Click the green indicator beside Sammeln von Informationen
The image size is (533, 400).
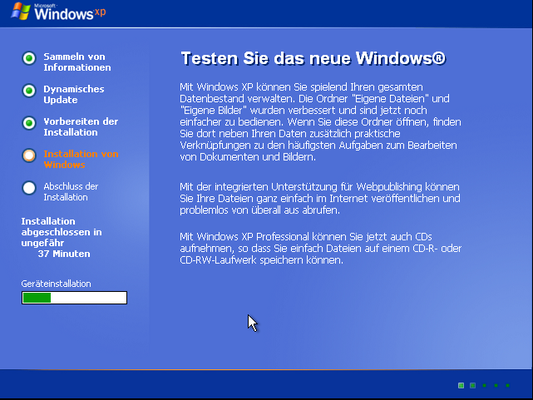click(29, 58)
